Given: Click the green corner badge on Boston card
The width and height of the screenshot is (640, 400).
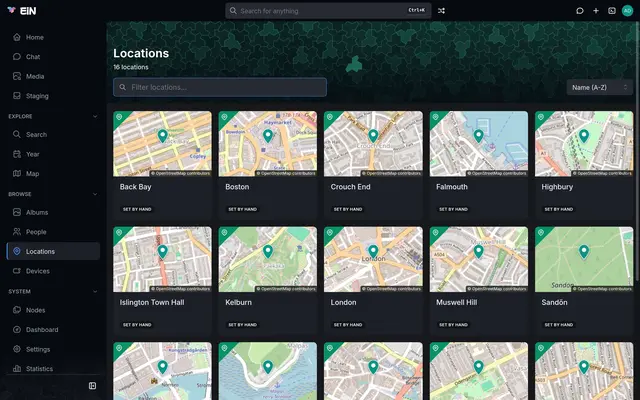Looking at the screenshot, I should coord(224,117).
